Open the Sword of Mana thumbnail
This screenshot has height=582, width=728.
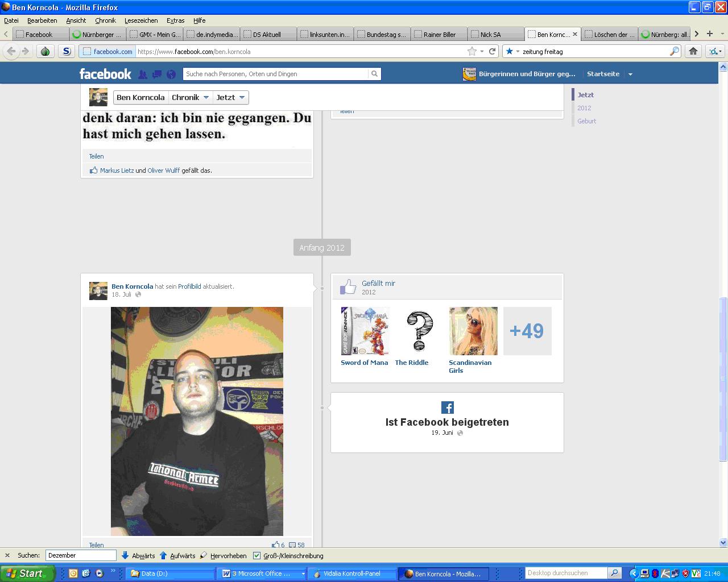click(x=365, y=331)
